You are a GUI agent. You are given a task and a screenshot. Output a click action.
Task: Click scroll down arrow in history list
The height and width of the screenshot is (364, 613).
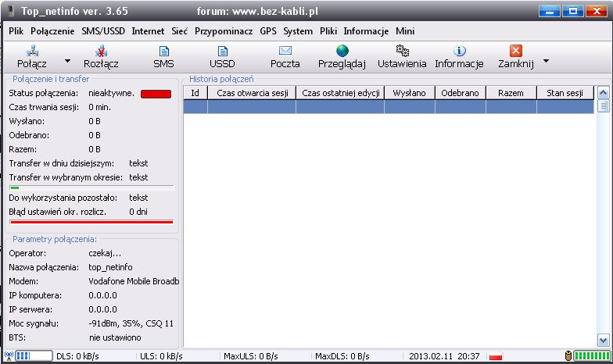pos(603,341)
